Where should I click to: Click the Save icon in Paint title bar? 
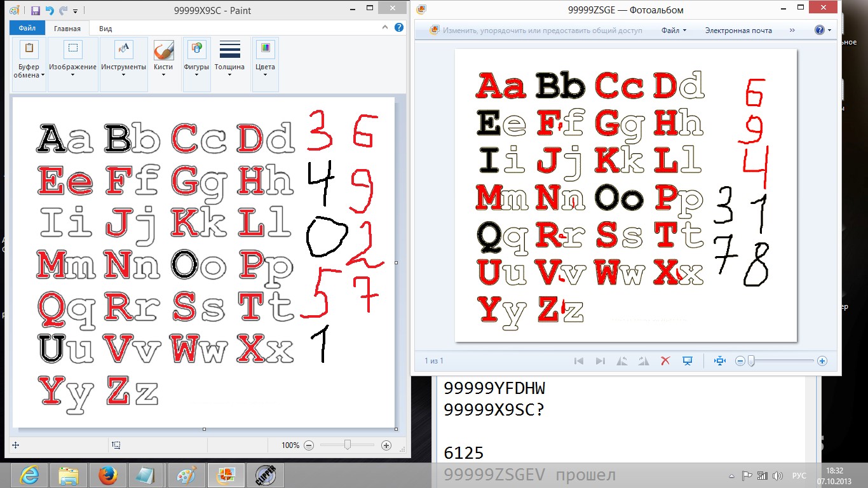[35, 11]
